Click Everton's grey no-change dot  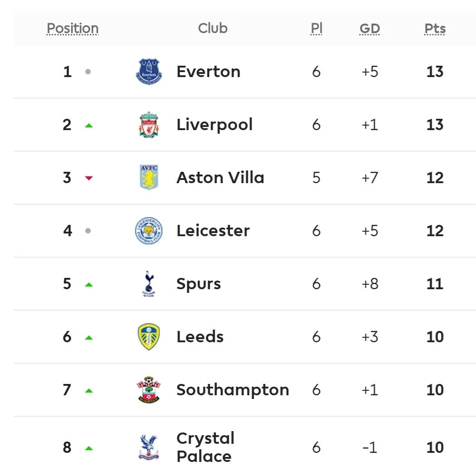[88, 72]
